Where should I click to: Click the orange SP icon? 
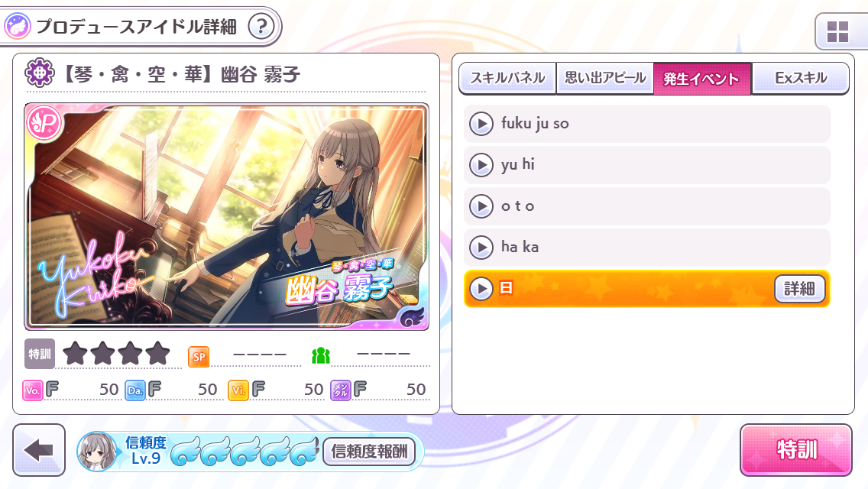[199, 357]
